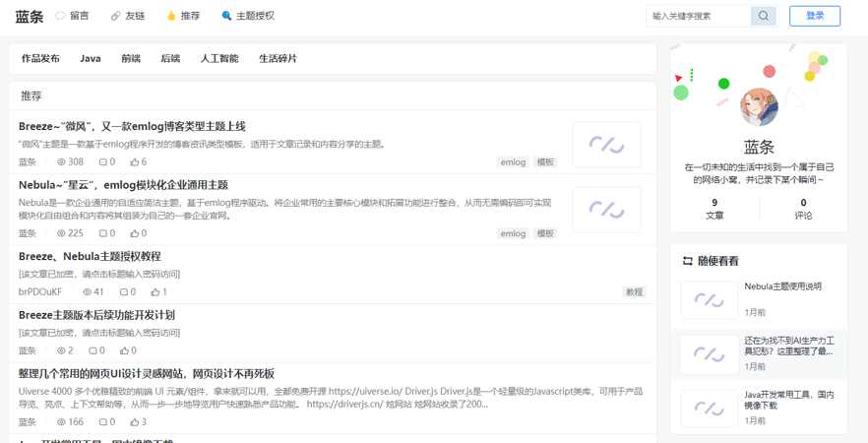Click the 蓝条 name in the profile card
Screen dimensions: 868x443
[x=759, y=147]
